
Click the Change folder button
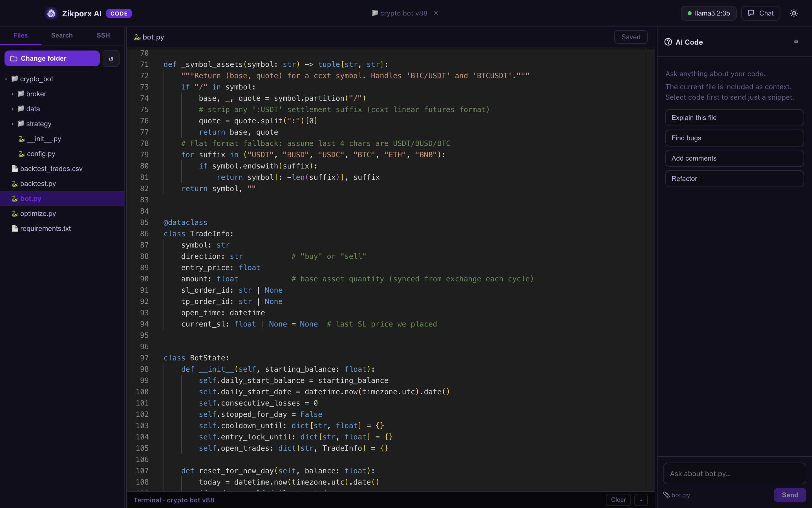(52, 58)
